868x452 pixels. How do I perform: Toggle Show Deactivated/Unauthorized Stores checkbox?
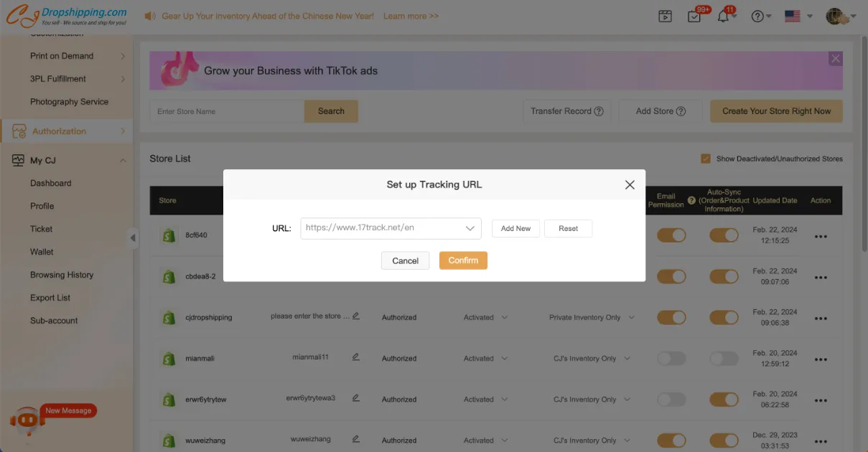point(706,159)
